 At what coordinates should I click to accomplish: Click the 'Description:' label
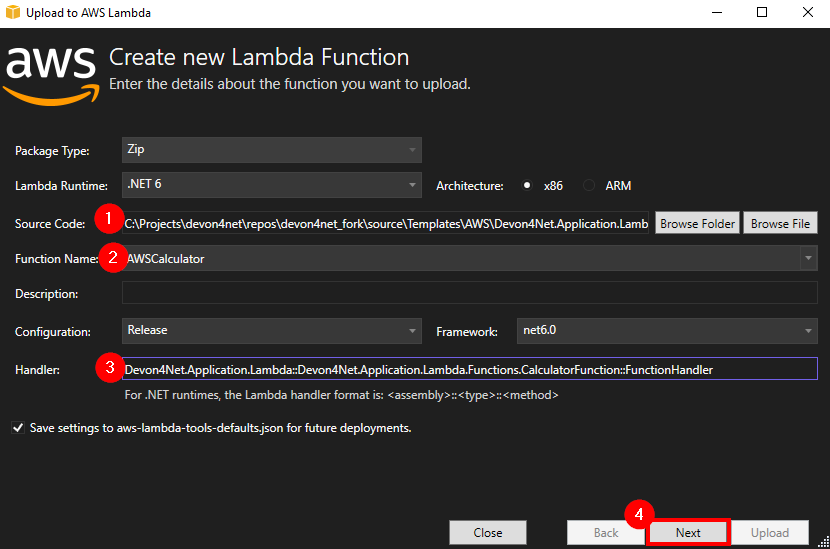[47, 294]
